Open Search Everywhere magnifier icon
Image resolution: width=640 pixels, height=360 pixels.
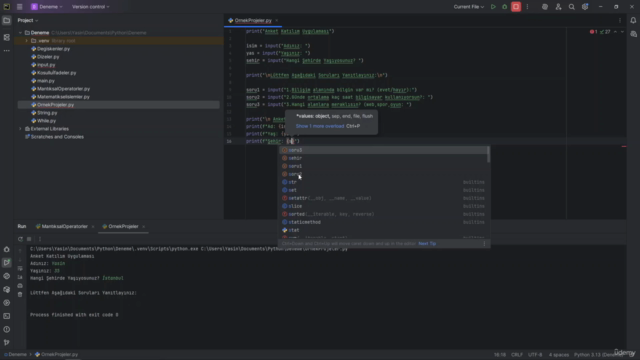click(572, 7)
